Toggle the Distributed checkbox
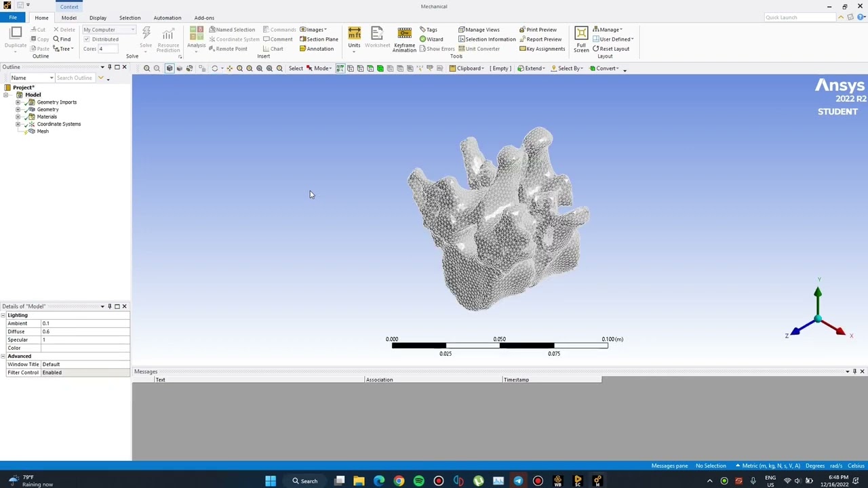 tap(87, 39)
